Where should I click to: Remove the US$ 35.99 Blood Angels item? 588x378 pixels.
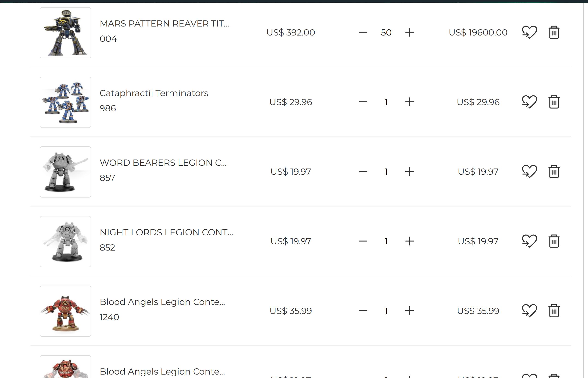click(554, 311)
